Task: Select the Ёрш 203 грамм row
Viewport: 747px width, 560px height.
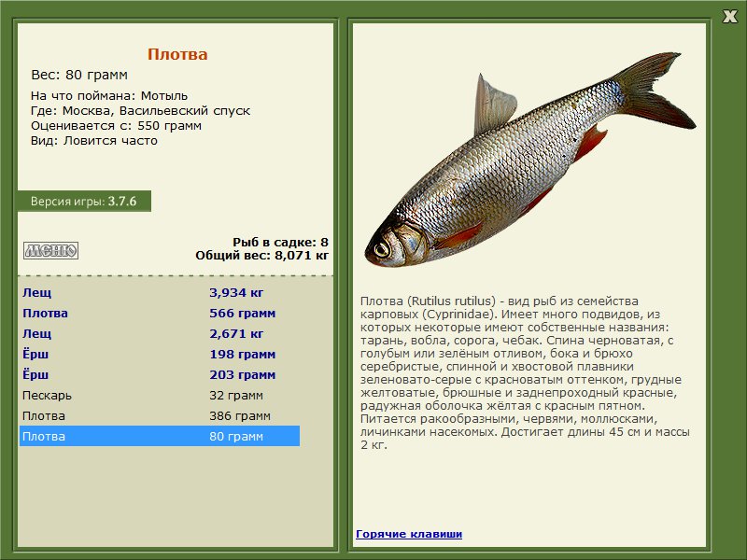Action: [x=160, y=374]
